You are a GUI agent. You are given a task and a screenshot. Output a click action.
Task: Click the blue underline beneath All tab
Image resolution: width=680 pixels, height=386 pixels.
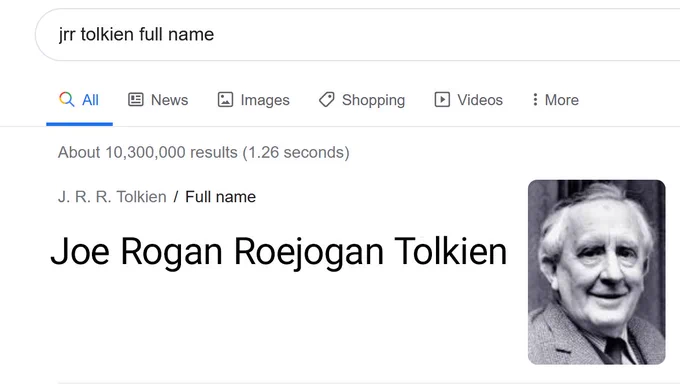(79, 124)
